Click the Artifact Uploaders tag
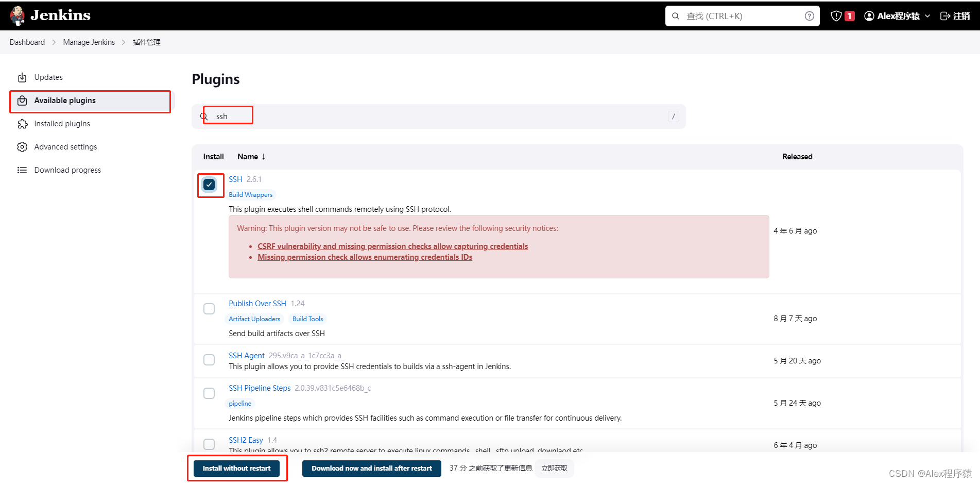Image resolution: width=980 pixels, height=483 pixels. pyautogui.click(x=254, y=319)
